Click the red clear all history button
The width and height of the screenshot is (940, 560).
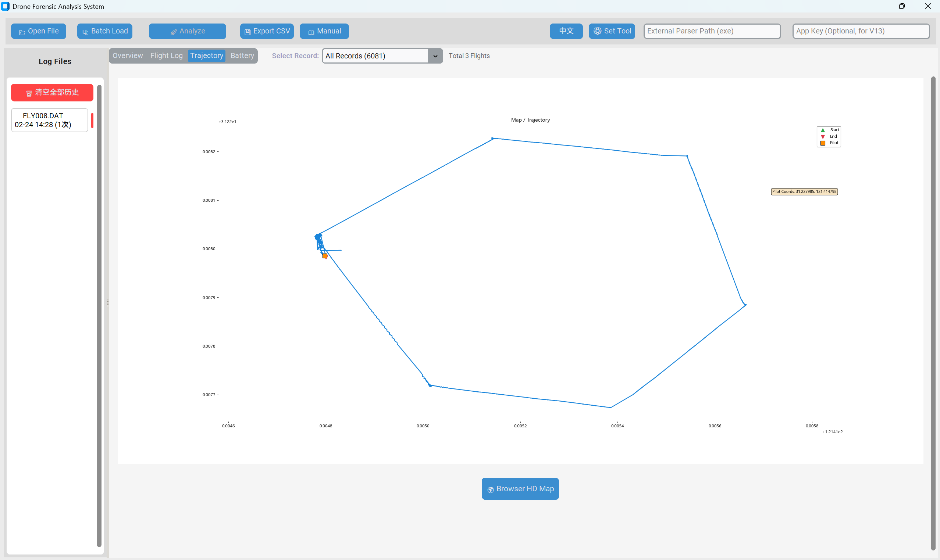click(x=52, y=93)
